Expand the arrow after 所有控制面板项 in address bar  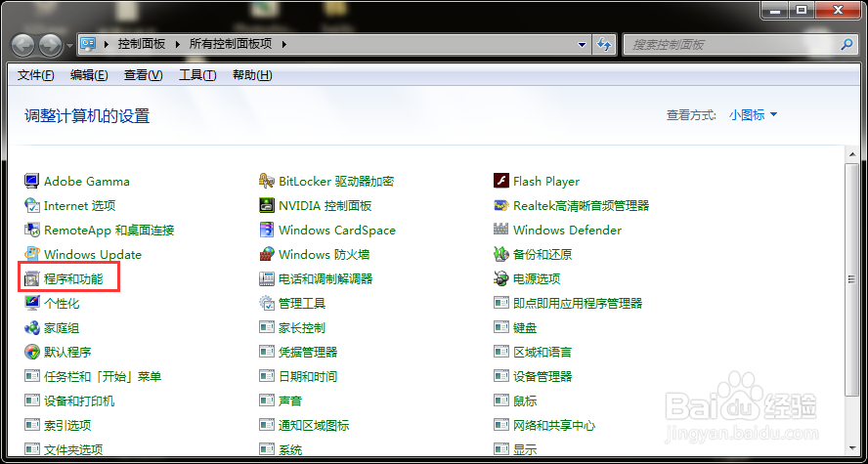coord(284,44)
